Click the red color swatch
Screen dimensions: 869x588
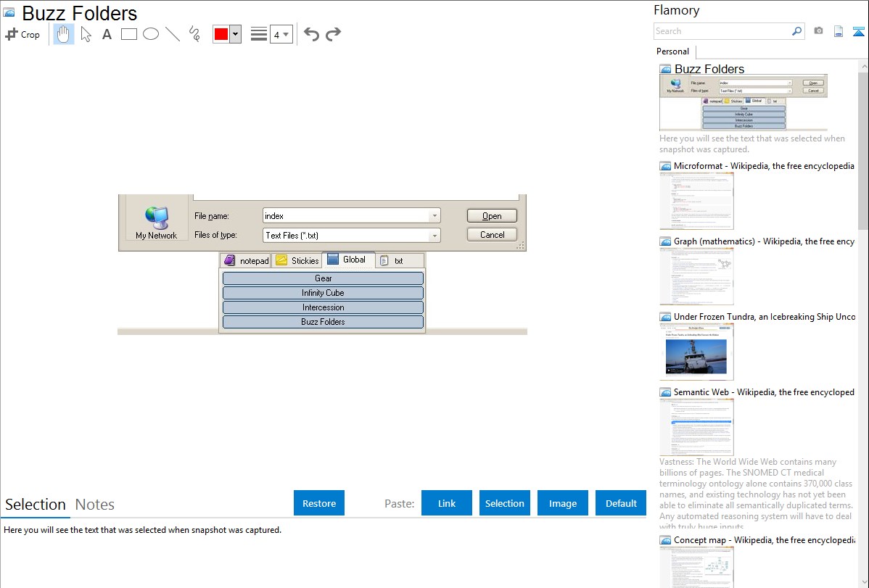(x=221, y=34)
